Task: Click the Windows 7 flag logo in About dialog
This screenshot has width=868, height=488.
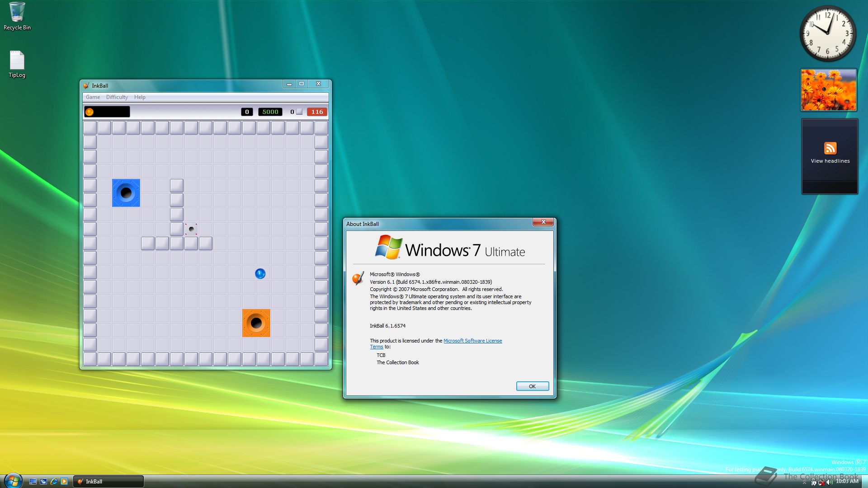Action: pos(389,247)
